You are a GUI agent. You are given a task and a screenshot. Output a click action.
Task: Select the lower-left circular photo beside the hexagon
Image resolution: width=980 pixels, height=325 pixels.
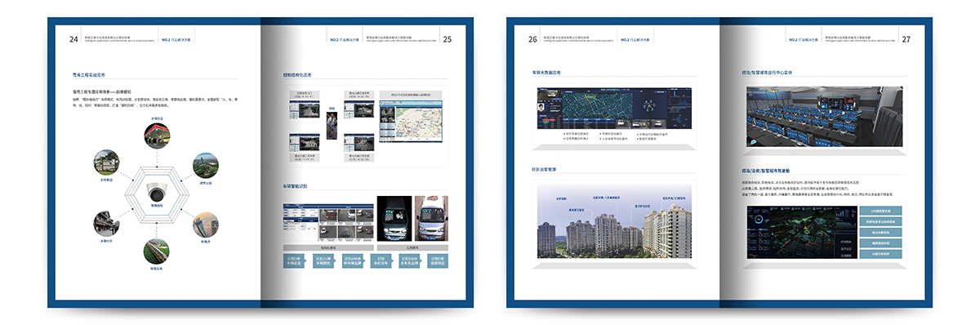(106, 223)
